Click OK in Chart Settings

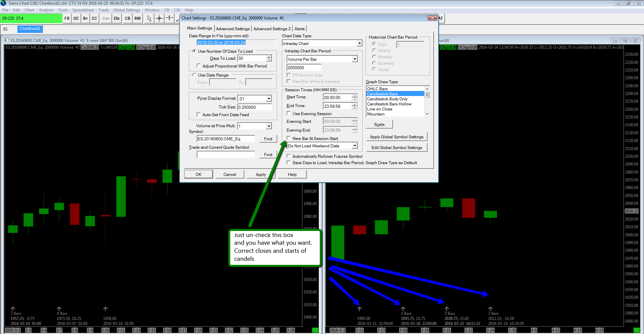coord(199,174)
